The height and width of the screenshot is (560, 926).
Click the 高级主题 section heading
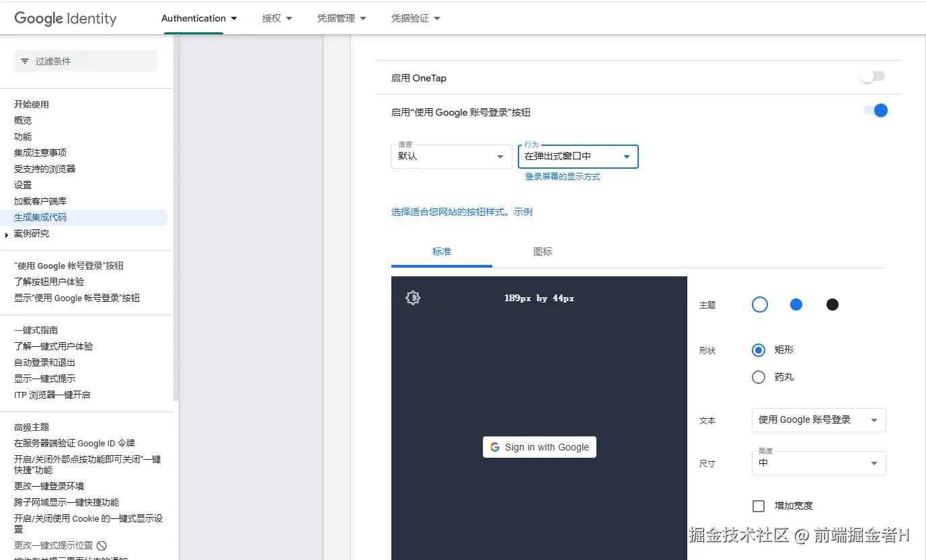(x=32, y=427)
